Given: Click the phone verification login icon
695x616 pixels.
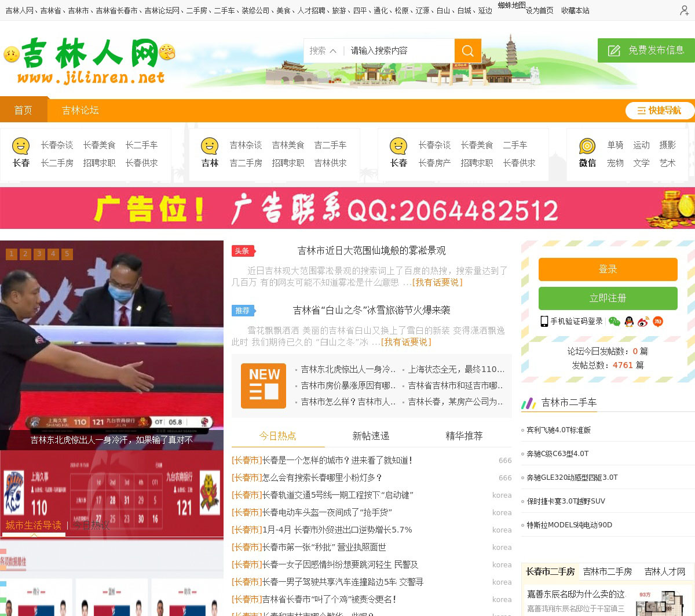Looking at the screenshot, I should tap(544, 322).
